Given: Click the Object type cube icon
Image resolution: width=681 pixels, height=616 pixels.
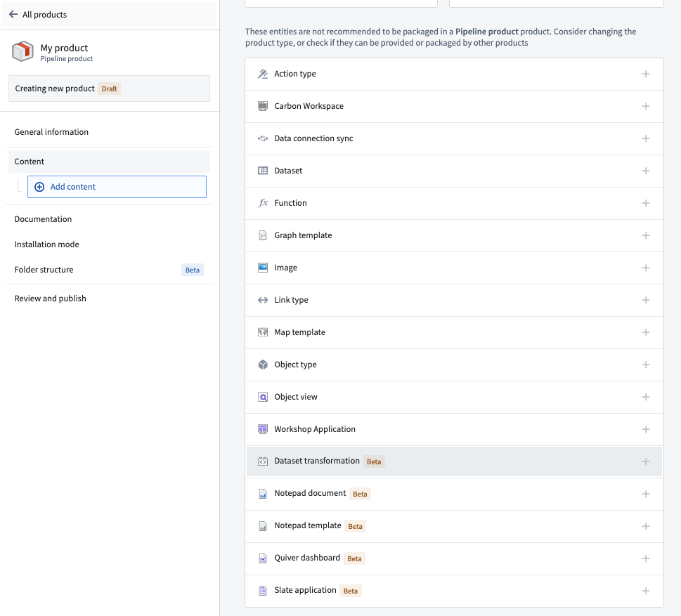Looking at the screenshot, I should (263, 365).
